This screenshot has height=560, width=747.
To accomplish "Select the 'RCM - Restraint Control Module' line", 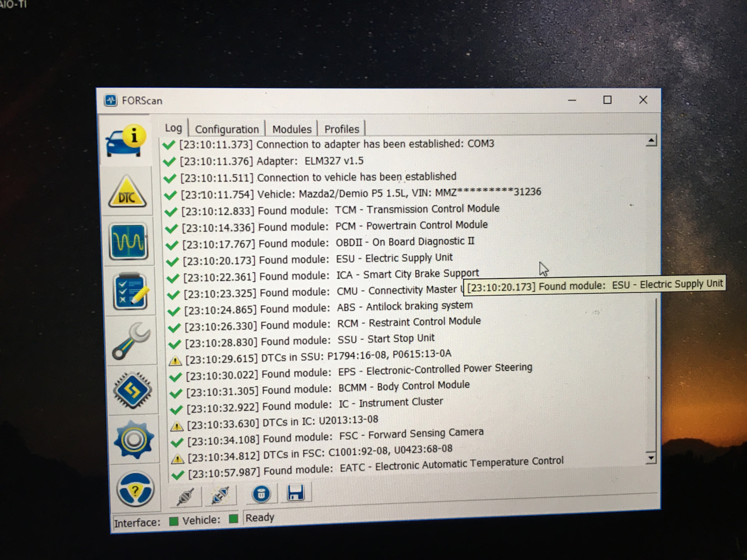I will [325, 324].
